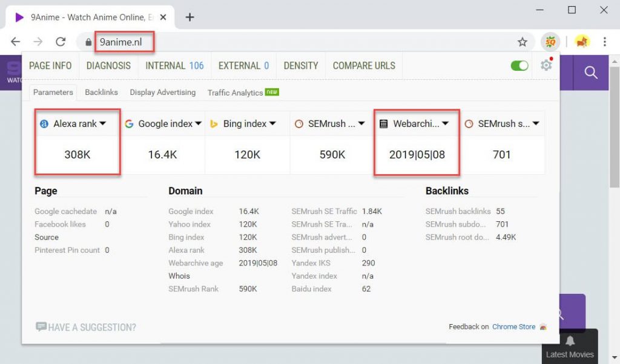This screenshot has width=620, height=364.
Task: Expand the SEMrush subdomain dropdown arrow
Action: click(536, 123)
